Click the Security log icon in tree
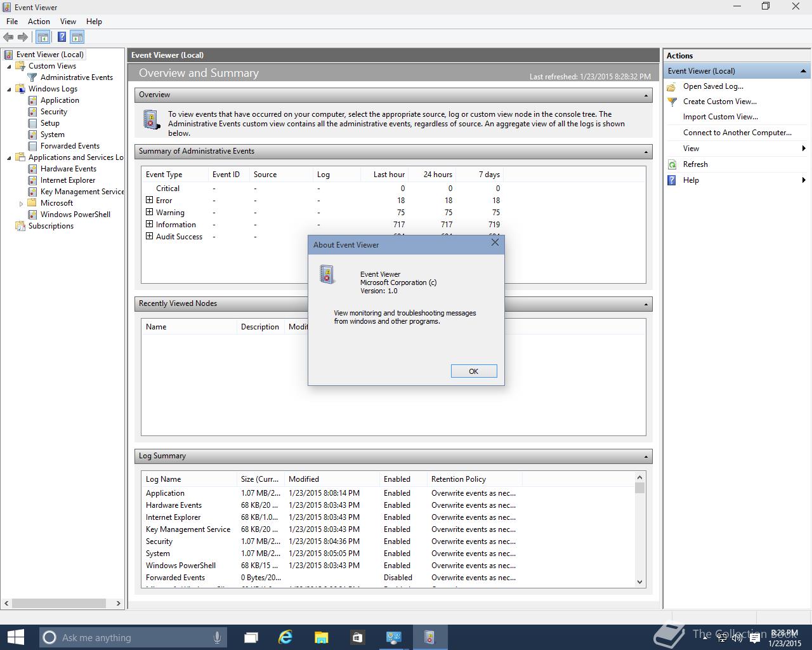Image resolution: width=812 pixels, height=650 pixels. point(32,112)
